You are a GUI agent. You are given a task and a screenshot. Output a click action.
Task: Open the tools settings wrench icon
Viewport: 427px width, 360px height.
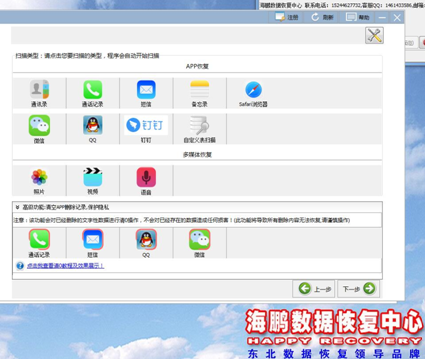[374, 35]
